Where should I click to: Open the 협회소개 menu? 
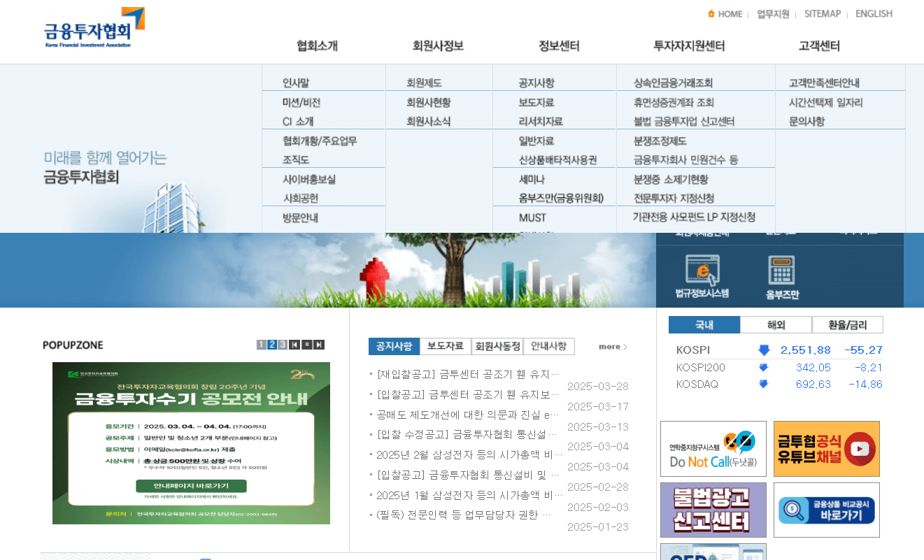coord(318,45)
